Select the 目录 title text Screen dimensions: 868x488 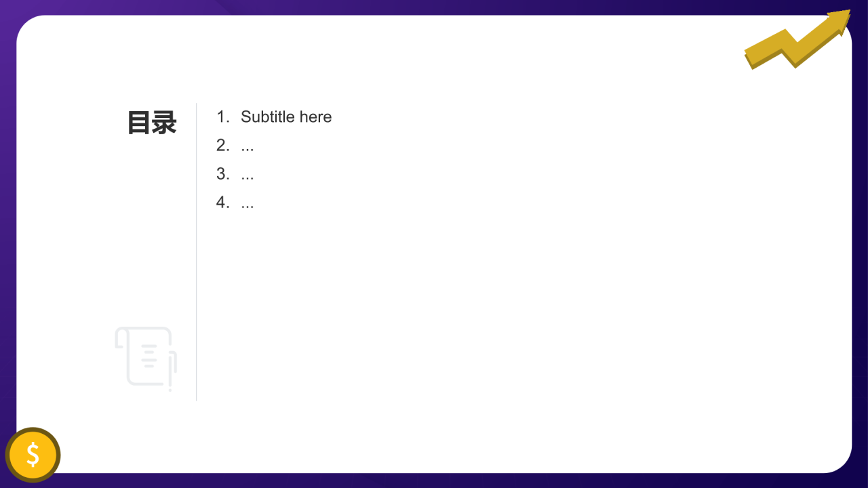tap(152, 123)
